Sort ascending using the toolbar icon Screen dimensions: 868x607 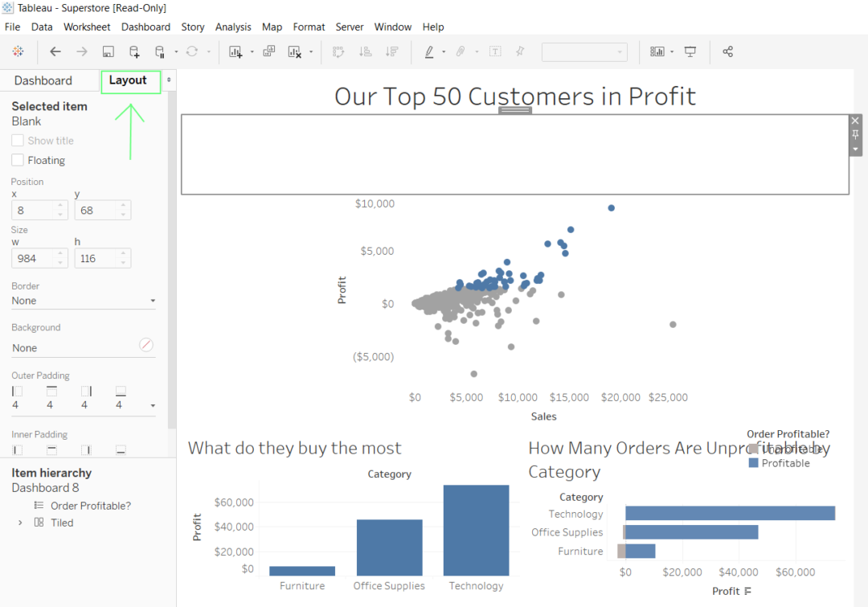click(366, 51)
